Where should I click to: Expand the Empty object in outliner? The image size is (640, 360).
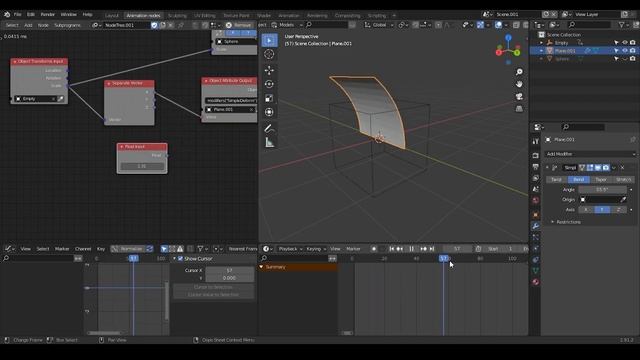(x=541, y=43)
